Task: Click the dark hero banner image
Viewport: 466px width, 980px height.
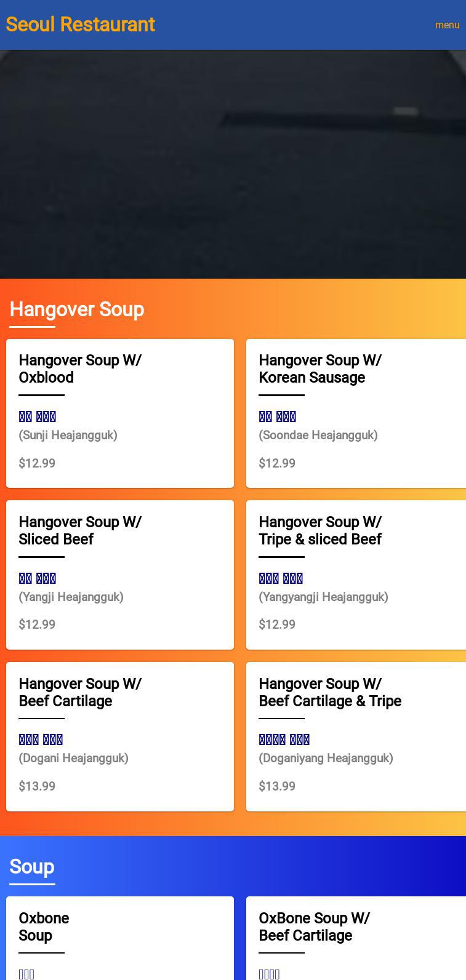Action: (233, 164)
